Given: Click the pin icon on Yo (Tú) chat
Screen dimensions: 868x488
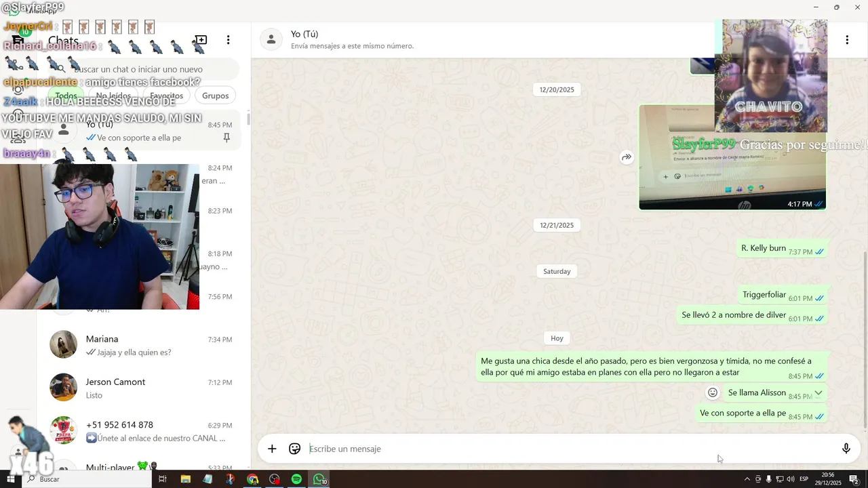Looking at the screenshot, I should (226, 138).
